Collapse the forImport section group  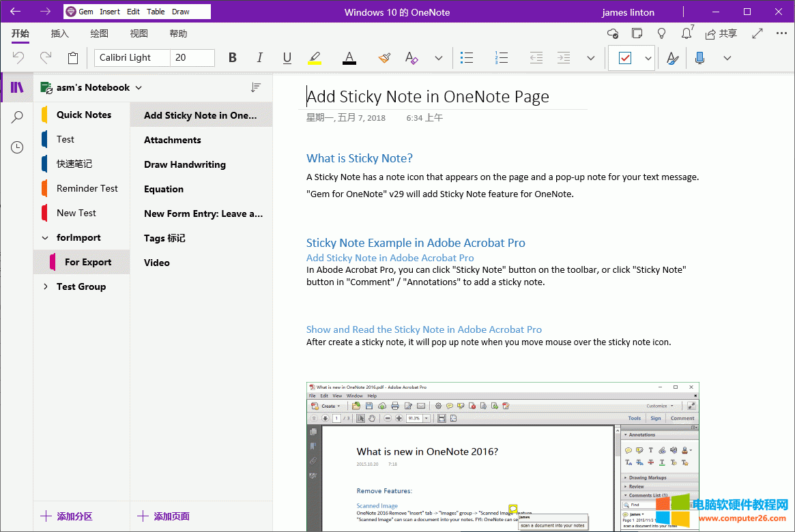46,237
